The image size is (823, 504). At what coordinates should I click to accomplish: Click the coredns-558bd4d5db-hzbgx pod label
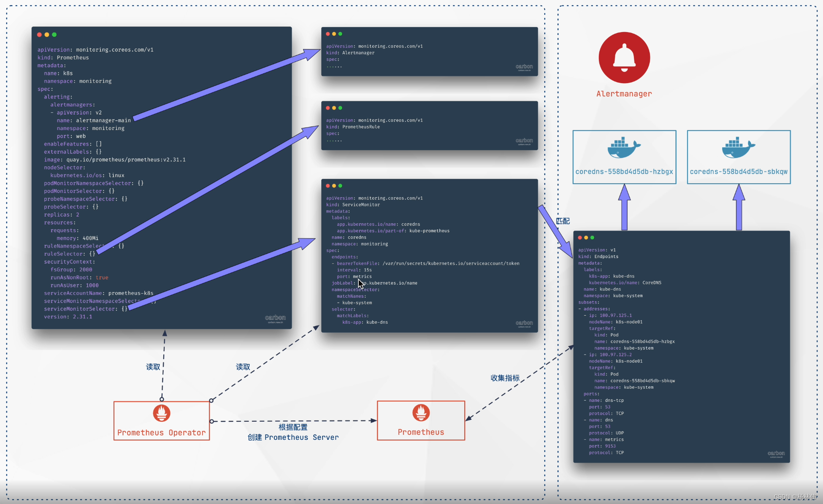point(624,172)
